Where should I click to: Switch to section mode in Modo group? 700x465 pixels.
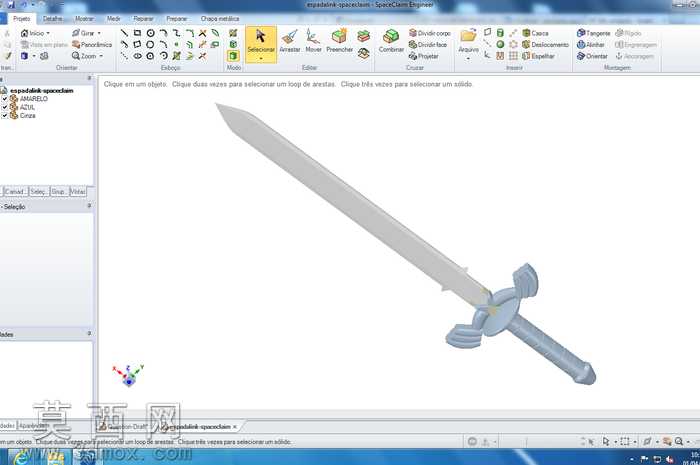tap(233, 44)
